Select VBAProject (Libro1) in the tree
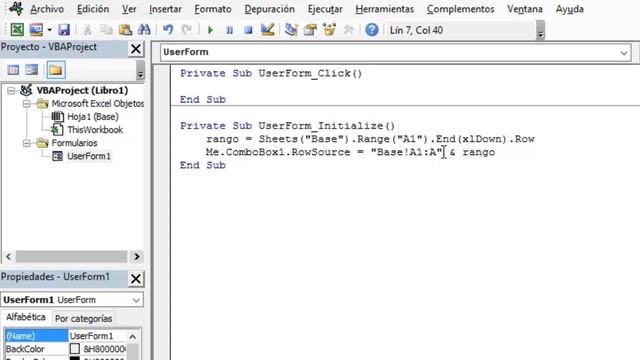 coord(82,90)
